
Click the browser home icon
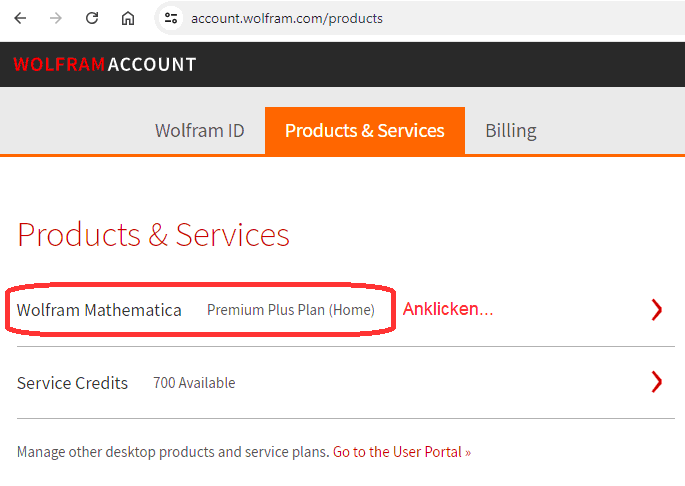(128, 18)
